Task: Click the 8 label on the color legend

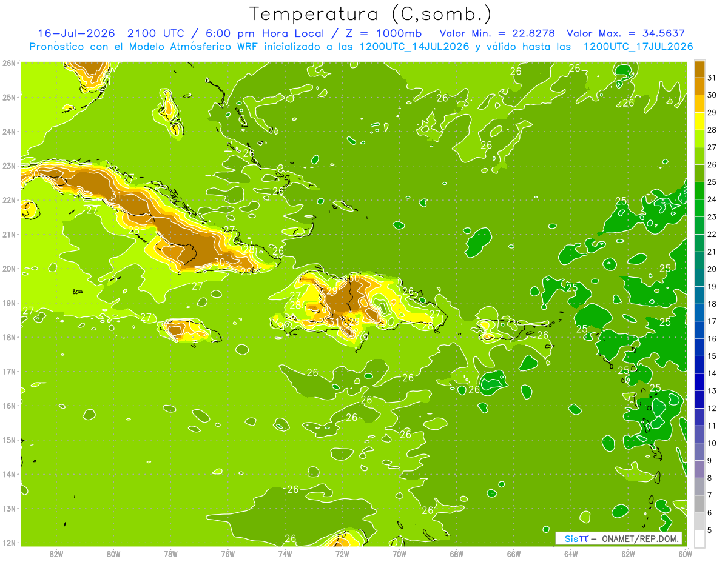Action: [710, 478]
